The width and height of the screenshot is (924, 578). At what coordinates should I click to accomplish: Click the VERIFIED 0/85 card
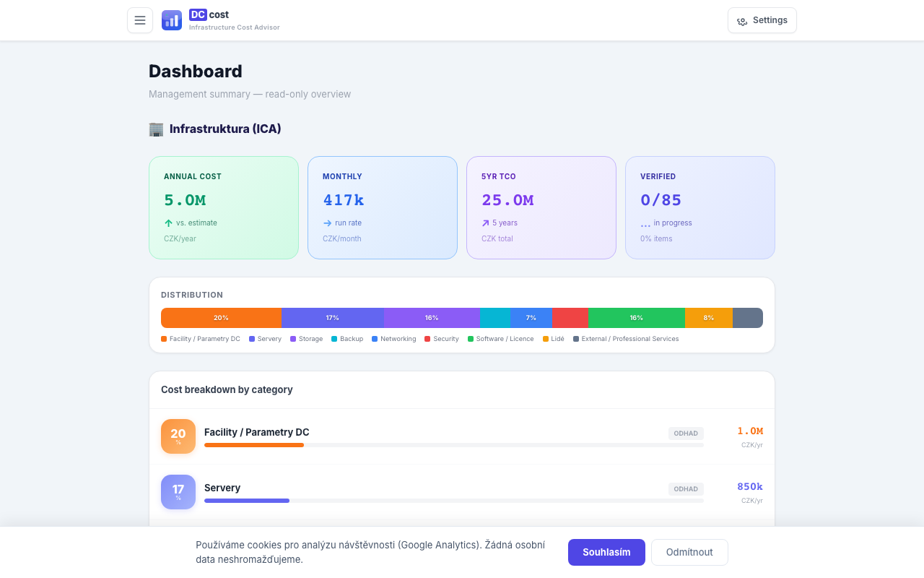pos(699,207)
